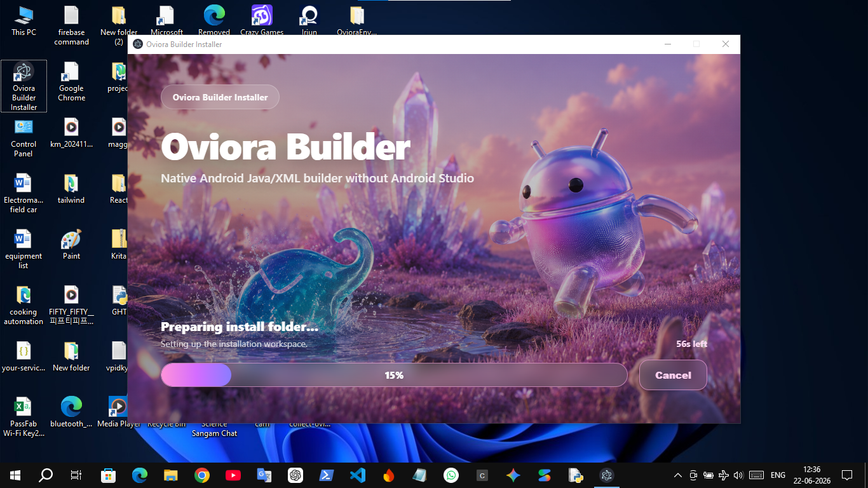Select the New folder icon near vpidky
The image size is (868, 488).
point(71,356)
